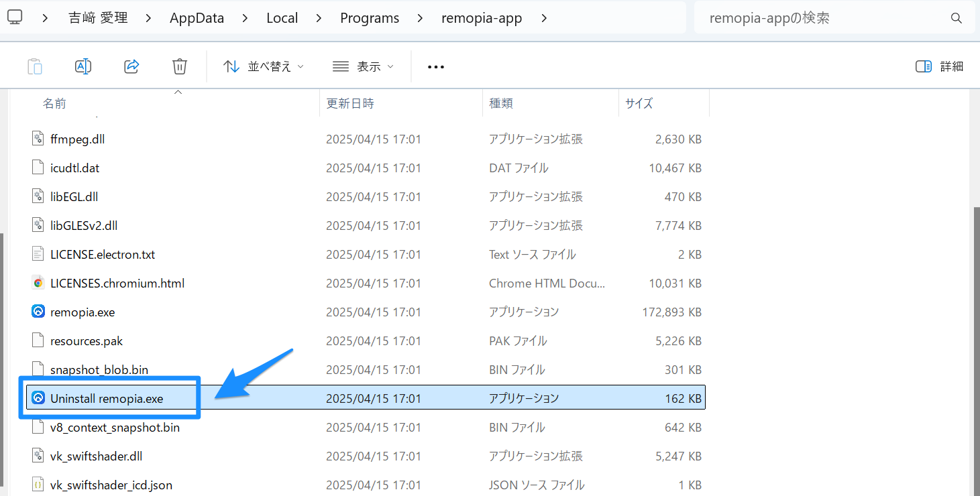Sort by the サイズ column header

pos(639,103)
